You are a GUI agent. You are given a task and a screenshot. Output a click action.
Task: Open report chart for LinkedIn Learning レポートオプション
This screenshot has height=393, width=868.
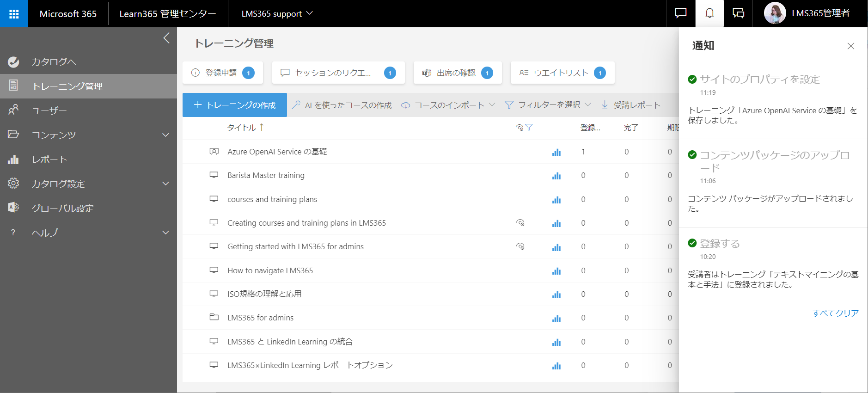tap(556, 366)
